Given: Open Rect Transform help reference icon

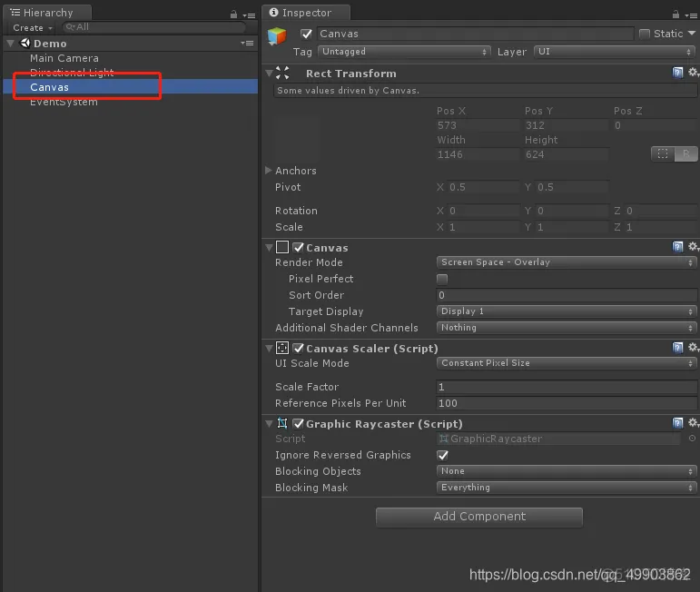Looking at the screenshot, I should coord(677,73).
